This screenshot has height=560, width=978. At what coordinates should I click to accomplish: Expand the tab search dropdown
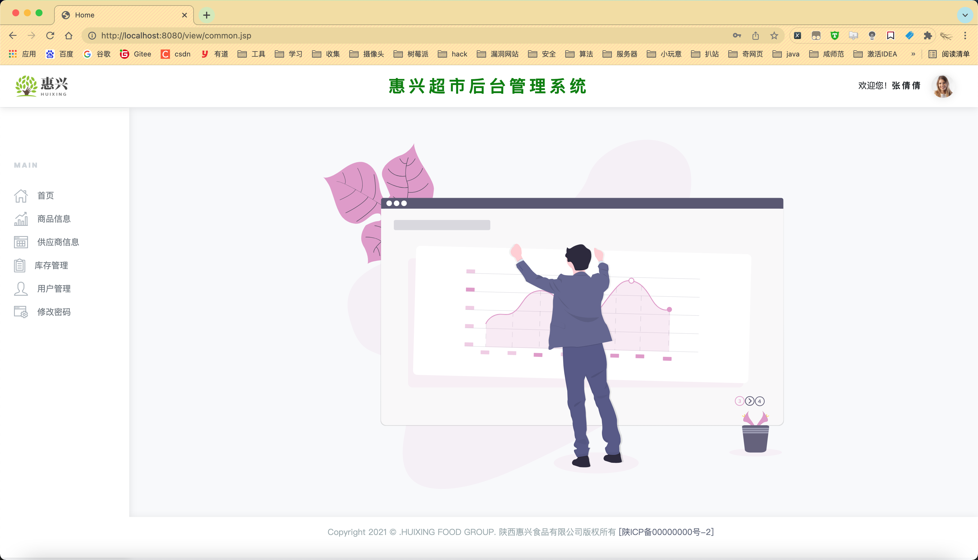pos(965,15)
